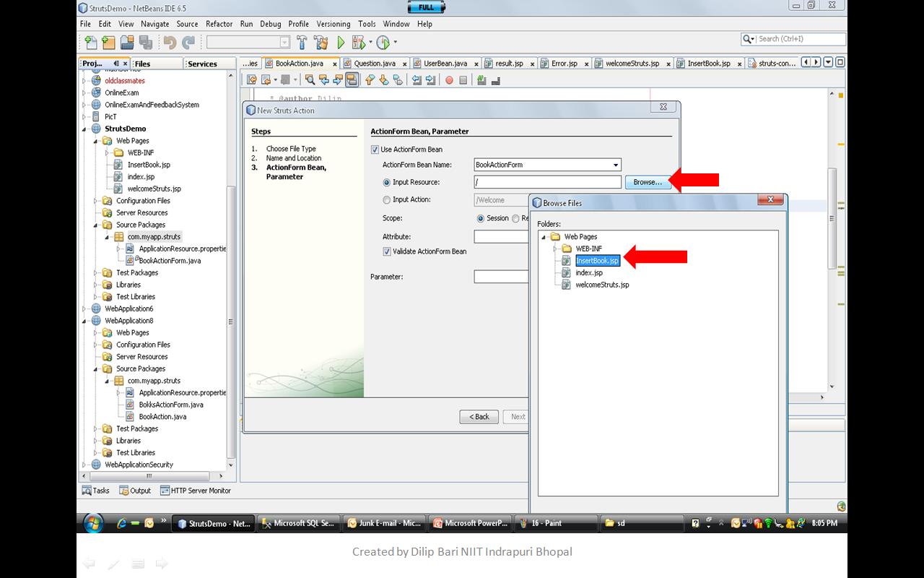Select the Find Selection magnifier icon
This screenshot has width=924, height=578.
(x=310, y=79)
